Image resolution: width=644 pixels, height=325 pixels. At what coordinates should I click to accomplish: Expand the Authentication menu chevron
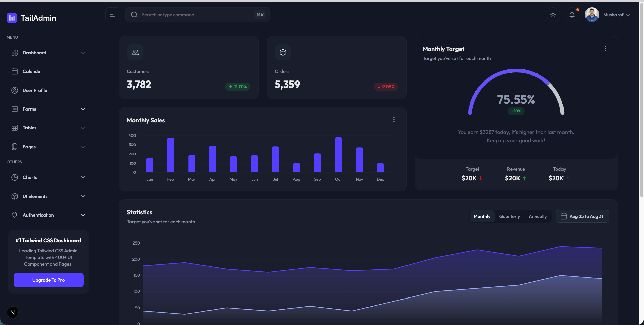coord(83,215)
